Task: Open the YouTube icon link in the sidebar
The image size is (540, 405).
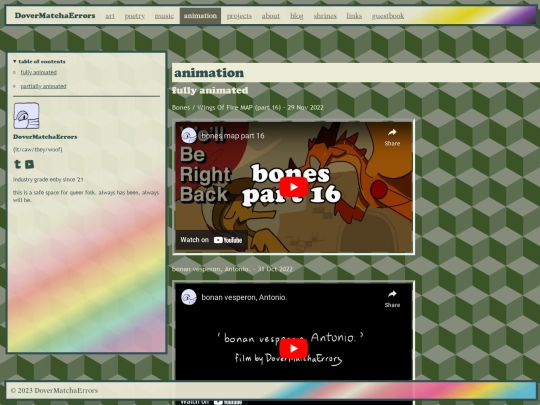Action: (x=30, y=164)
